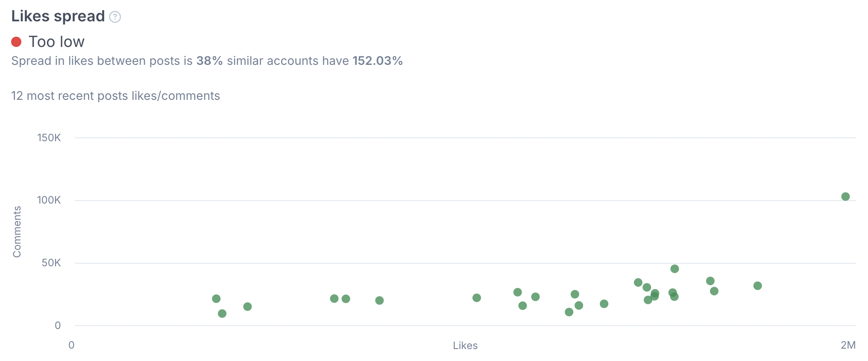Viewport: 868px width, 361px height.
Task: Click the 2M x-axis label
Action: 848,345
